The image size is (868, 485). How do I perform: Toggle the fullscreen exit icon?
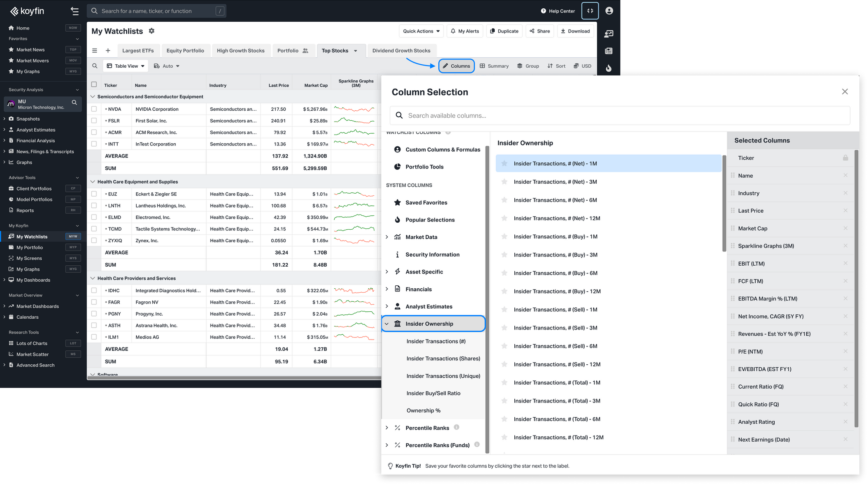pos(590,11)
